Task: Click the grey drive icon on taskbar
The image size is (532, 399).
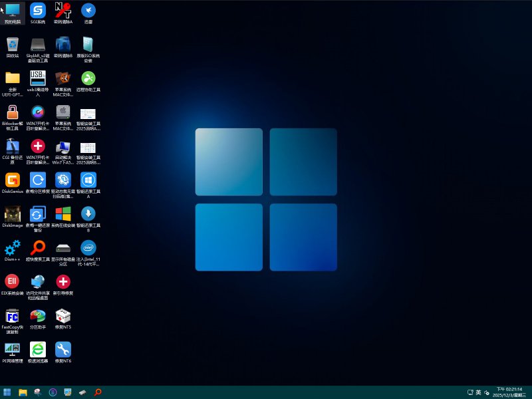Action: click(x=82, y=392)
